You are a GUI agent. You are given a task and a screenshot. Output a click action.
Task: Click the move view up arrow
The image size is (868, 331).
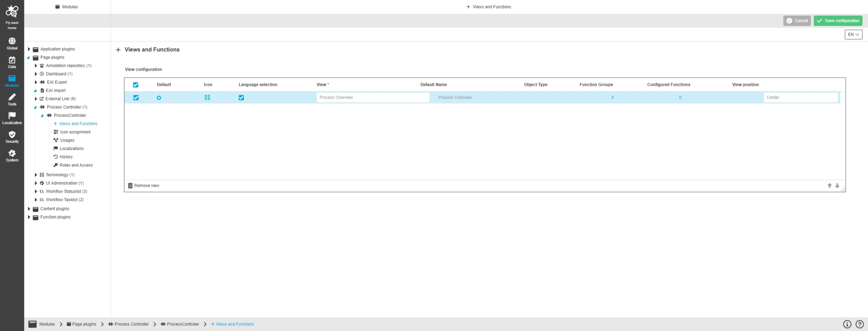[x=829, y=186]
